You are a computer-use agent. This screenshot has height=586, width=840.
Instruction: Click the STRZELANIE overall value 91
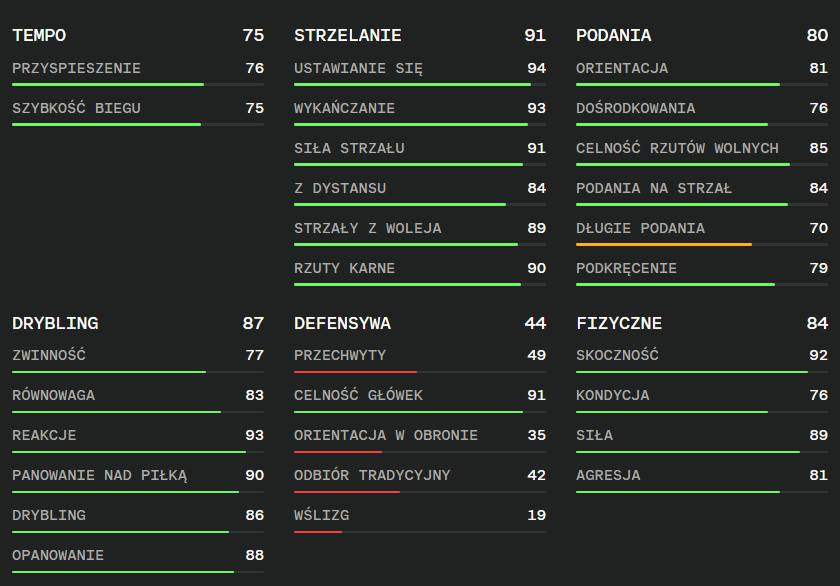click(x=535, y=36)
